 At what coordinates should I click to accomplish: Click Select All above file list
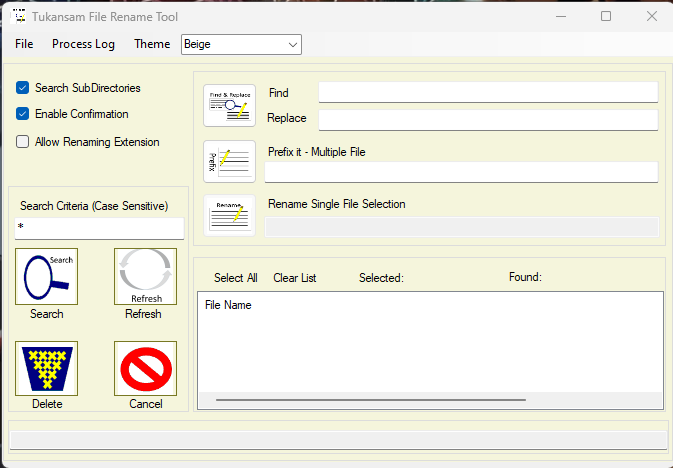point(235,278)
